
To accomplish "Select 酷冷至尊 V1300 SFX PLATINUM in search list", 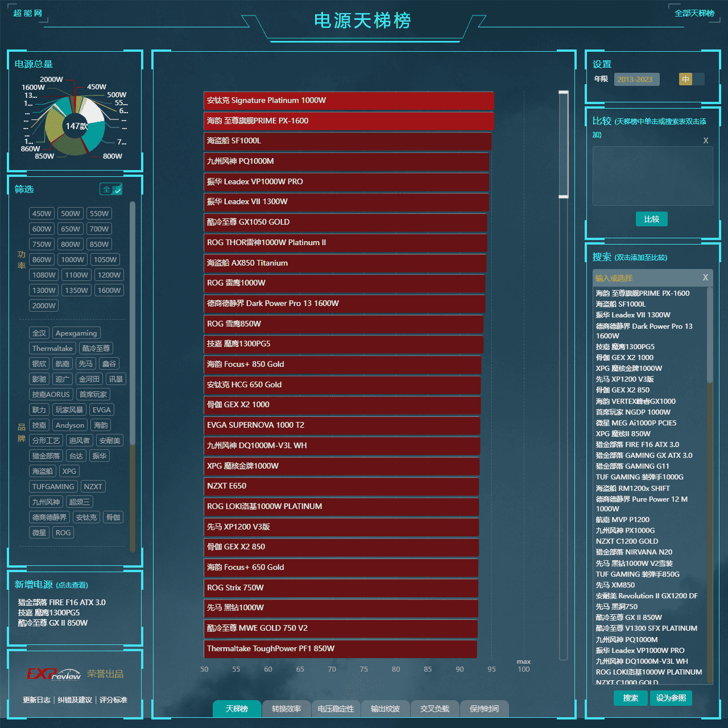I will coord(646,628).
